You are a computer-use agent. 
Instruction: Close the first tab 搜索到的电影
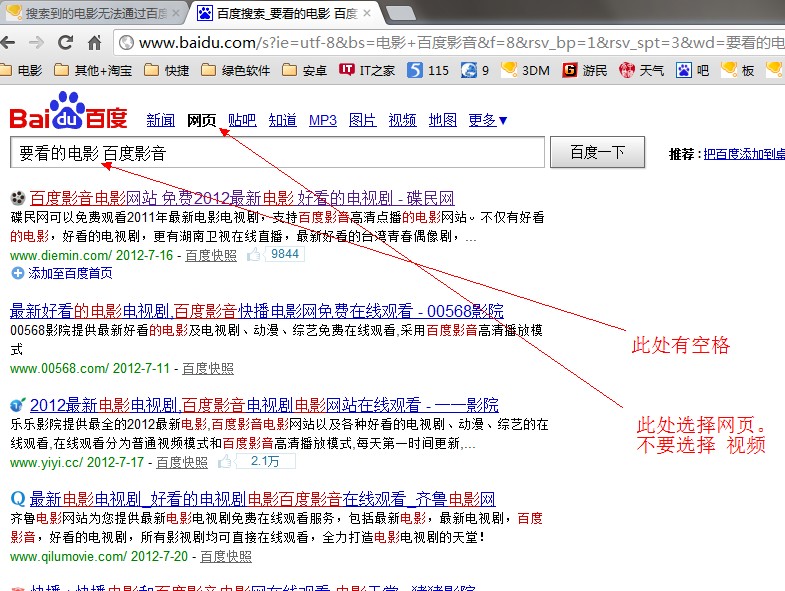[x=176, y=14]
